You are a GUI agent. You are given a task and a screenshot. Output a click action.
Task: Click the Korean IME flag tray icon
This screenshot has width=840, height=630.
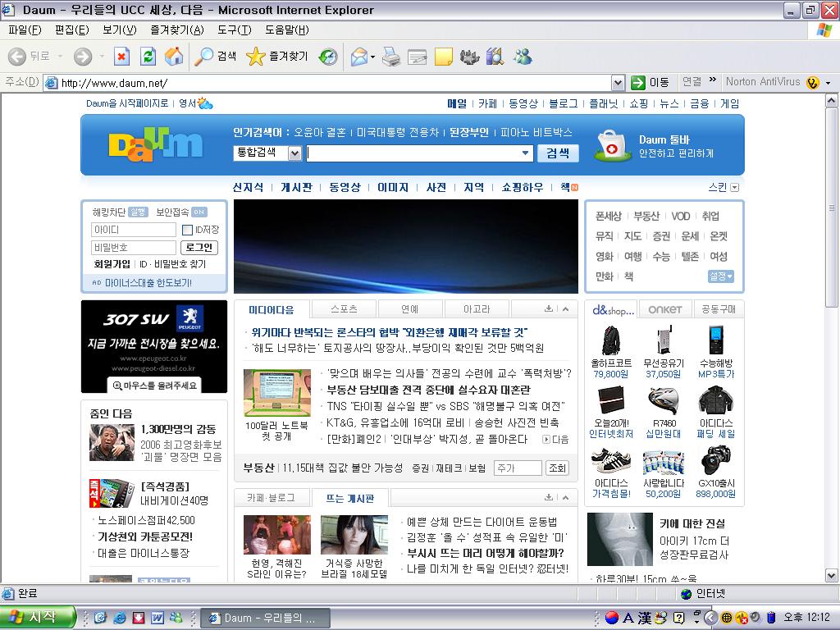tap(612, 618)
